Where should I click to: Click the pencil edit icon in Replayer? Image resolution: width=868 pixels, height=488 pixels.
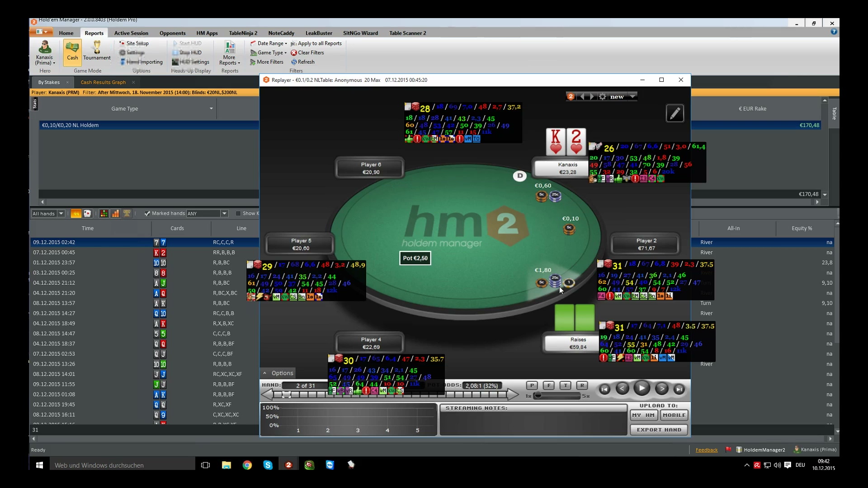pos(675,113)
